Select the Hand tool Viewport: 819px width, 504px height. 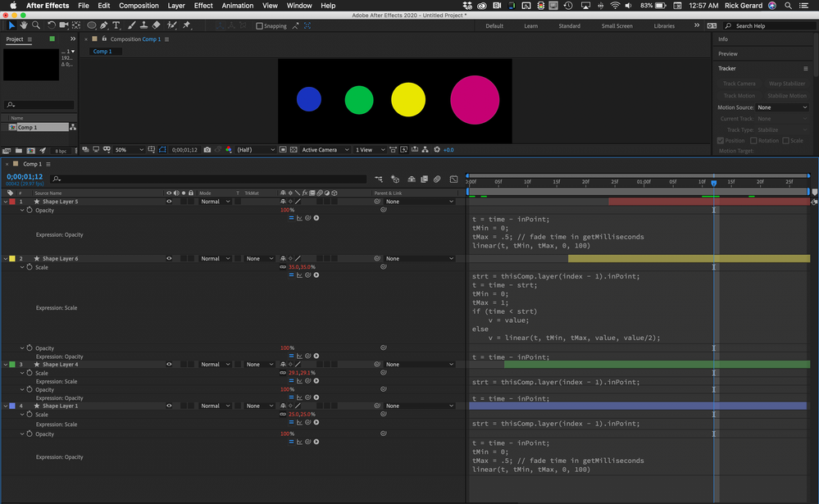23,25
